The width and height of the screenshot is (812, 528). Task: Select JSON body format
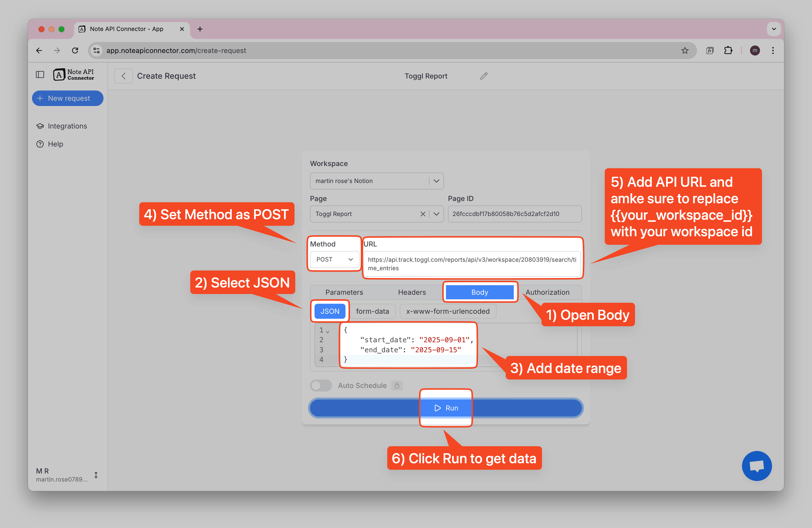point(329,311)
